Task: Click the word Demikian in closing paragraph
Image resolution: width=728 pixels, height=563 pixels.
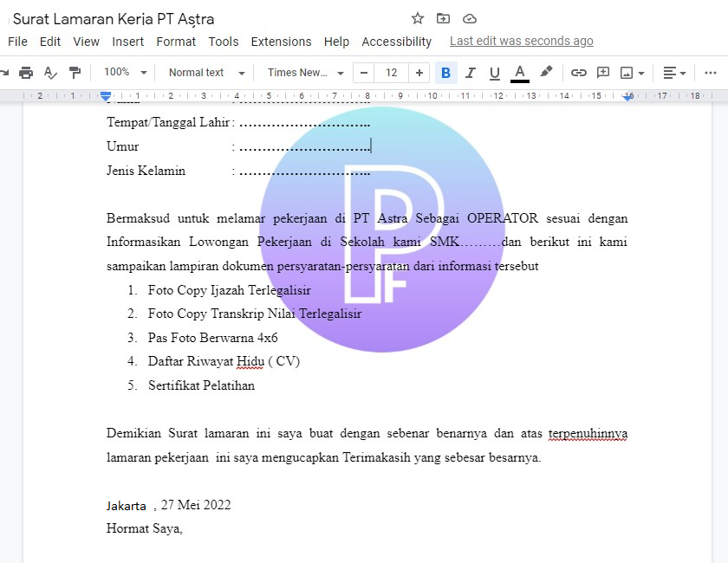Action: (x=133, y=433)
